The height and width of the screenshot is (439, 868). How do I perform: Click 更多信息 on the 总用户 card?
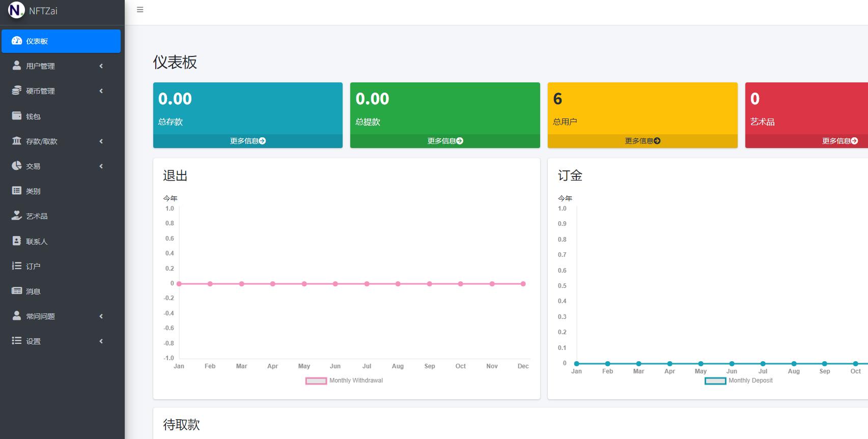642,141
